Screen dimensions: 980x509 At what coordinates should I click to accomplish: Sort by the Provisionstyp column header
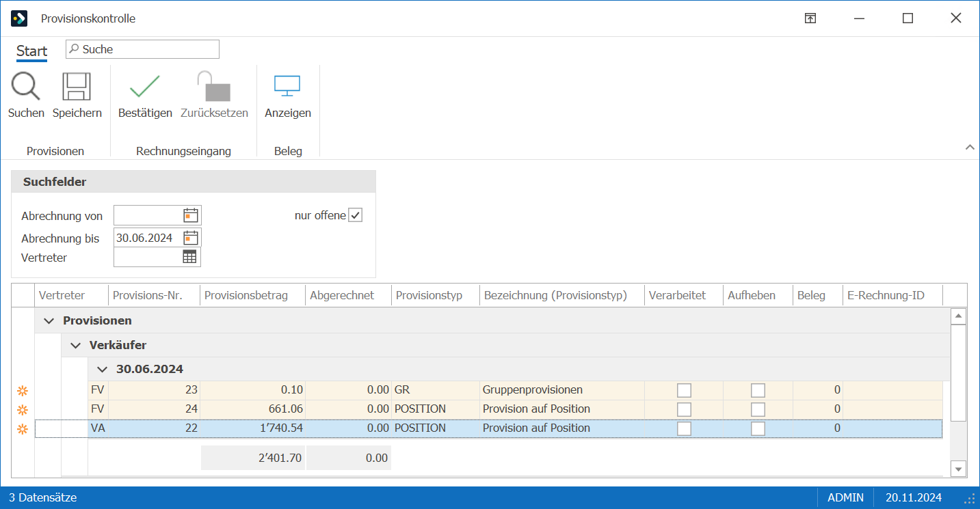click(x=436, y=295)
